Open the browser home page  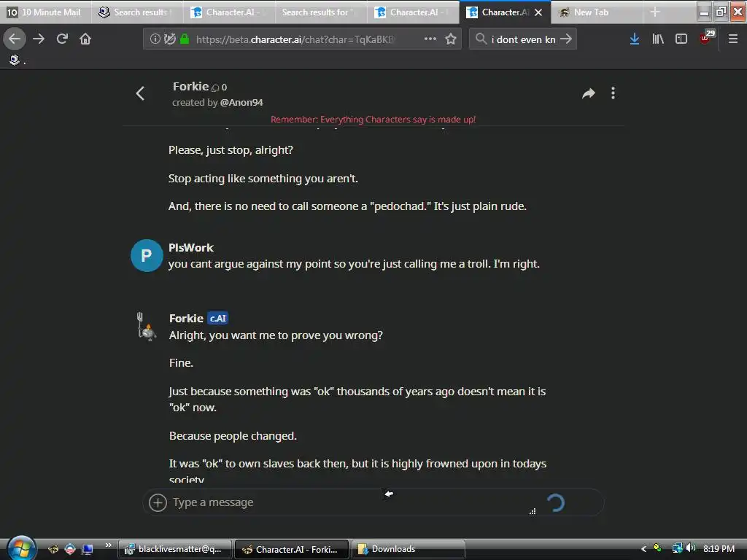click(85, 39)
